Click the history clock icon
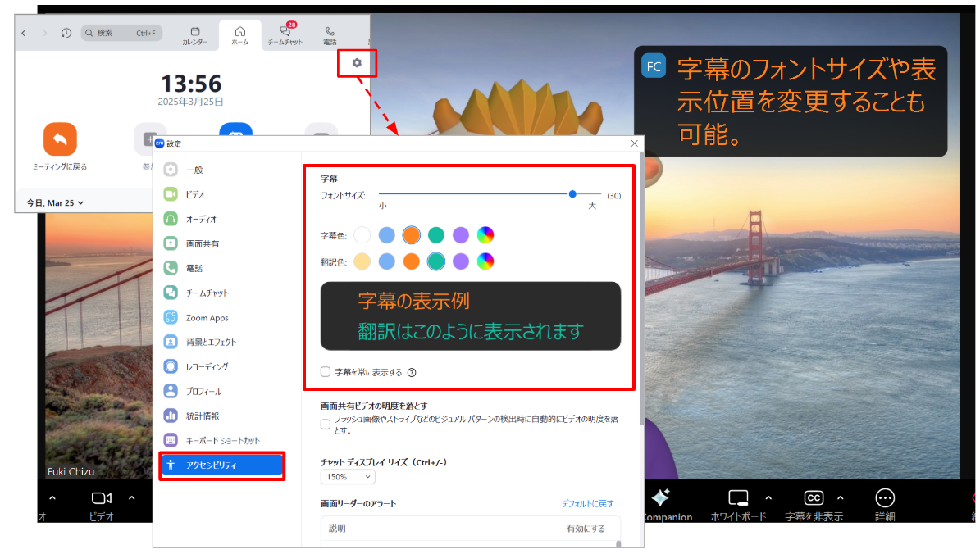This screenshot has width=980, height=554. click(66, 33)
